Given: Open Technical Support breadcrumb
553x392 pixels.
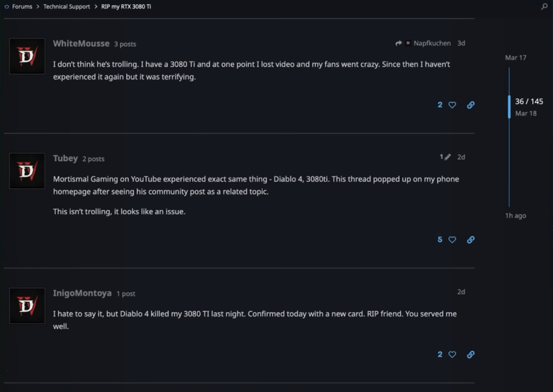Looking at the screenshot, I should click(67, 6).
